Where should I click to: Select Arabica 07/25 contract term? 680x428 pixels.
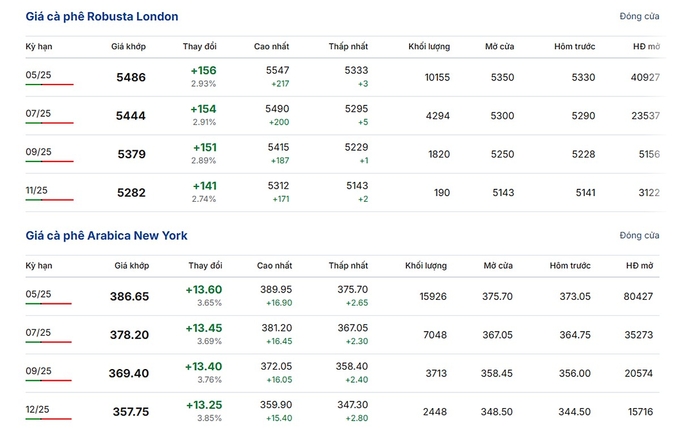(38, 333)
